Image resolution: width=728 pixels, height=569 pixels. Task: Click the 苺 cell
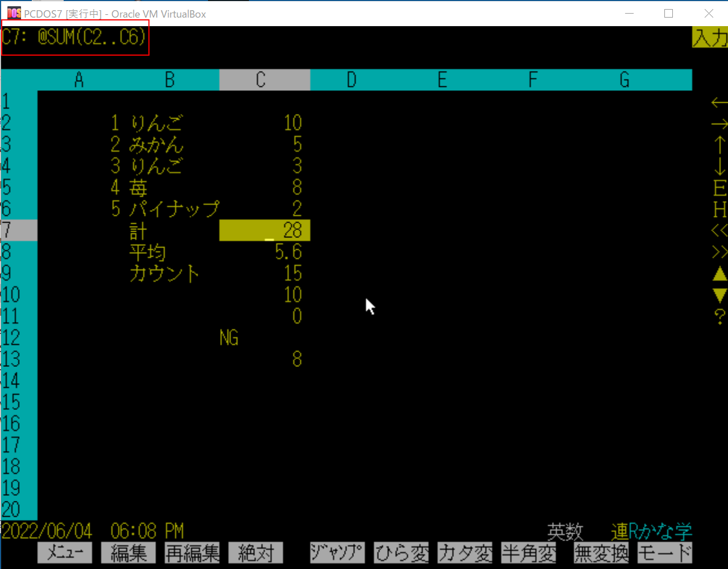(138, 188)
